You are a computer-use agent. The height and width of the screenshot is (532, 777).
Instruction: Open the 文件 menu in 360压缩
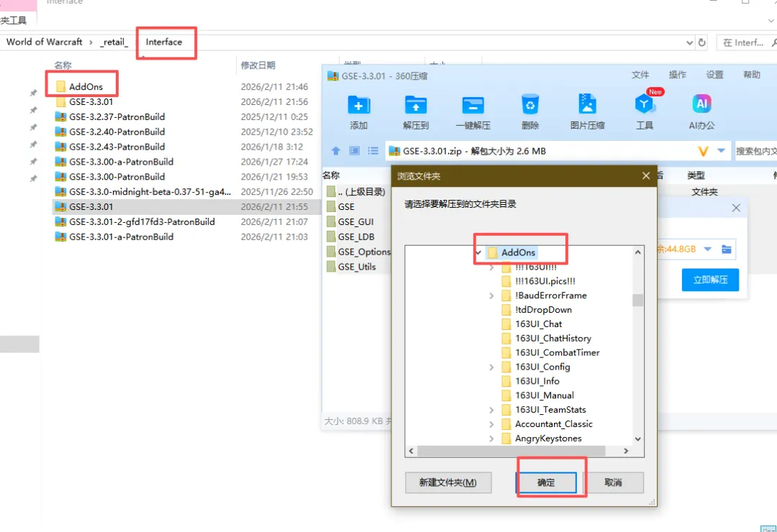coord(640,75)
